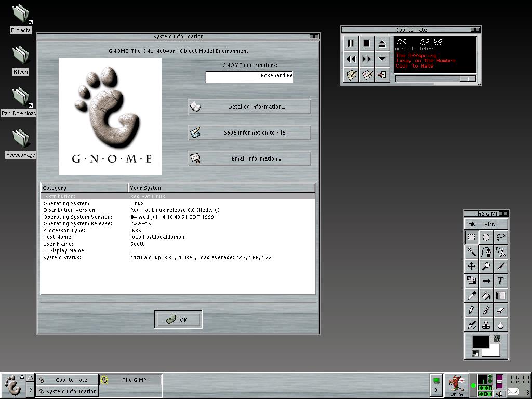Open the track selection dropdown arrow
Screen dimensions: 532x399
tap(382, 59)
